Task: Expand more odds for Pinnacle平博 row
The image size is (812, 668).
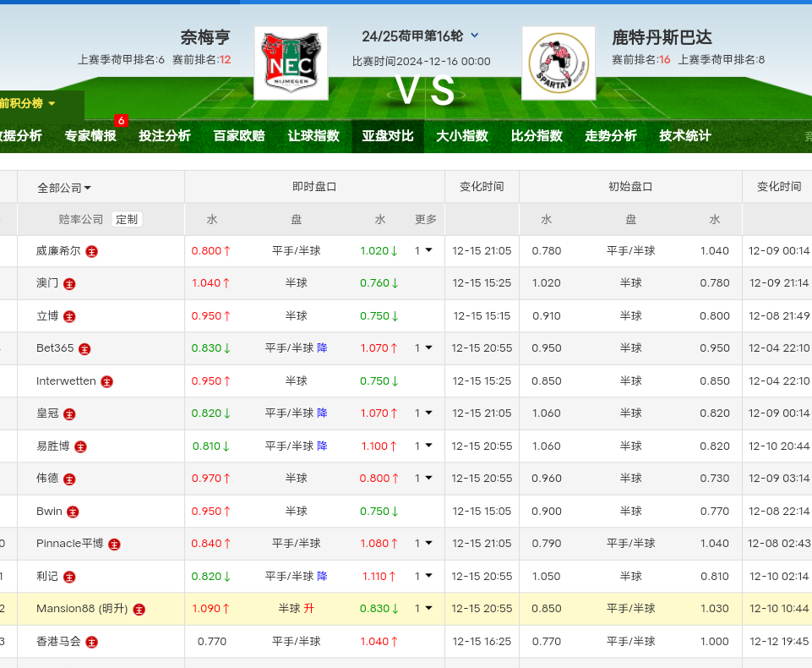Action: click(423, 543)
